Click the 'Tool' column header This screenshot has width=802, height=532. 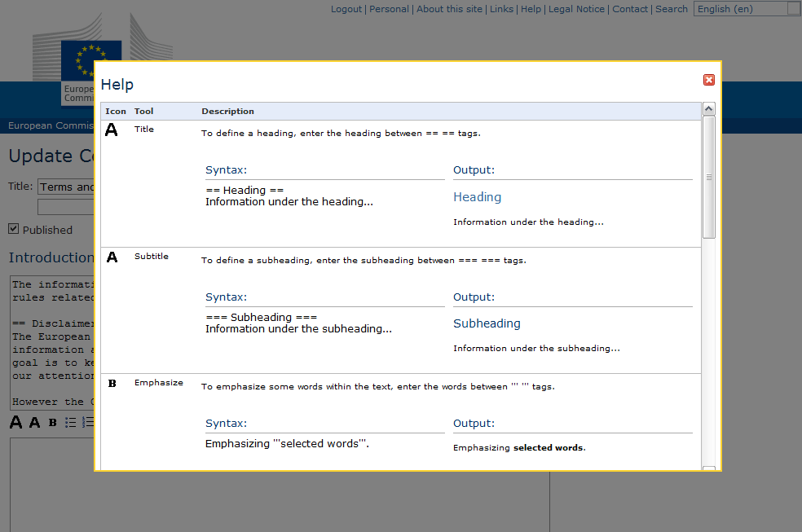click(x=143, y=112)
